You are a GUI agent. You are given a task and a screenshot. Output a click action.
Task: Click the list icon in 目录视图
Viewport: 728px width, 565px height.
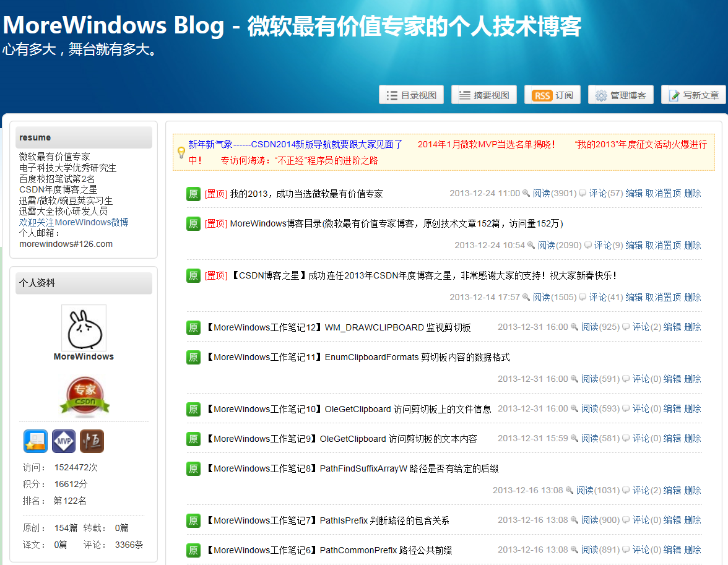pyautogui.click(x=392, y=96)
